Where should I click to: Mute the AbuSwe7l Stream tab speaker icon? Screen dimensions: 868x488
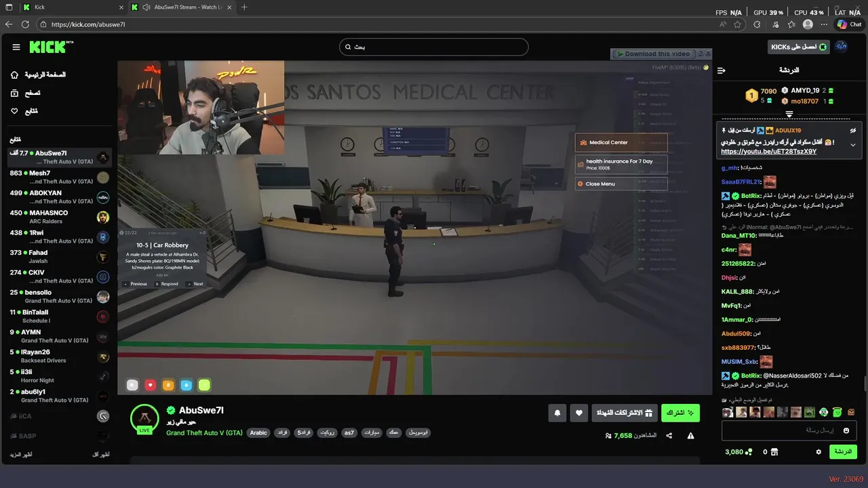pos(145,7)
